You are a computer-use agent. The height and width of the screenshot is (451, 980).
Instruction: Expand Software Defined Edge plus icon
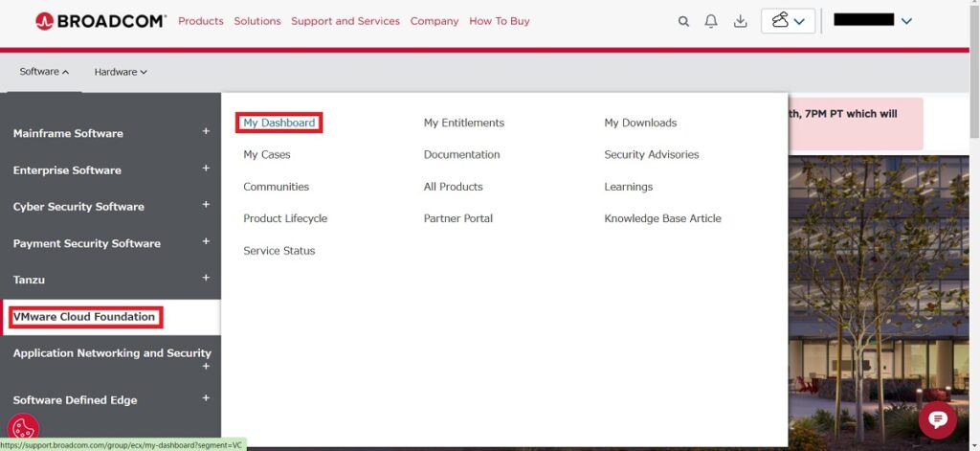point(206,398)
